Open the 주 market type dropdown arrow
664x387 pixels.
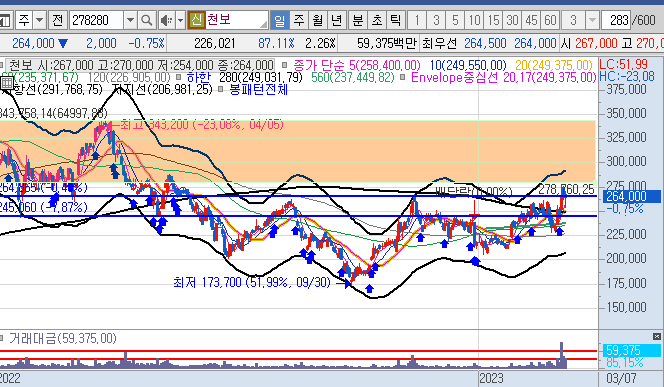click(x=39, y=20)
